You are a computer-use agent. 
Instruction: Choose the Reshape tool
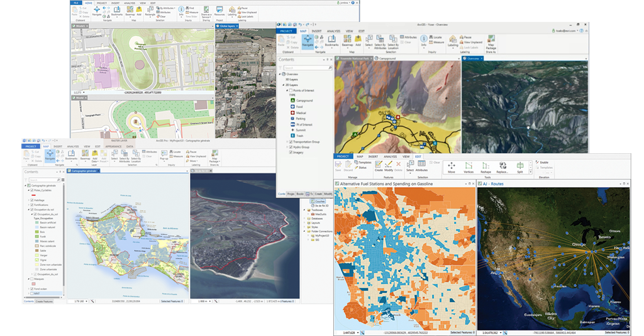tap(486, 168)
